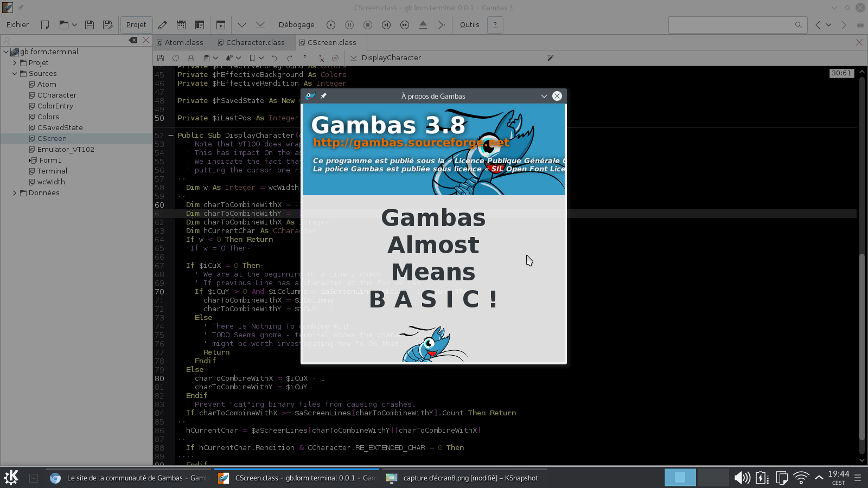
Task: Select the Atom class in tree
Action: click(x=47, y=85)
